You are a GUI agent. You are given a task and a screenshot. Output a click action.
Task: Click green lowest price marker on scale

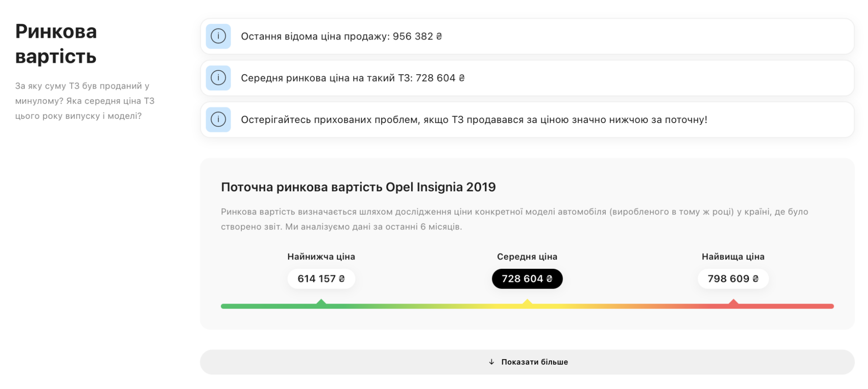321,302
